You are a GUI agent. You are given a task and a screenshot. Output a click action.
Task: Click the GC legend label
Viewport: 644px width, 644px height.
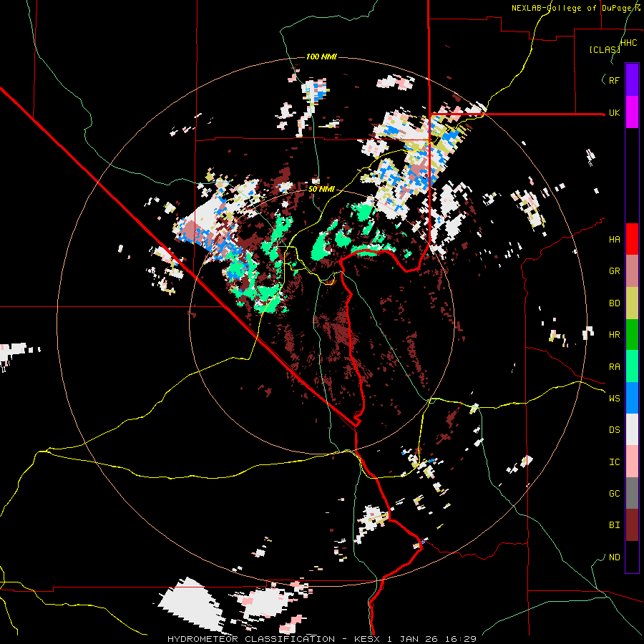[615, 494]
